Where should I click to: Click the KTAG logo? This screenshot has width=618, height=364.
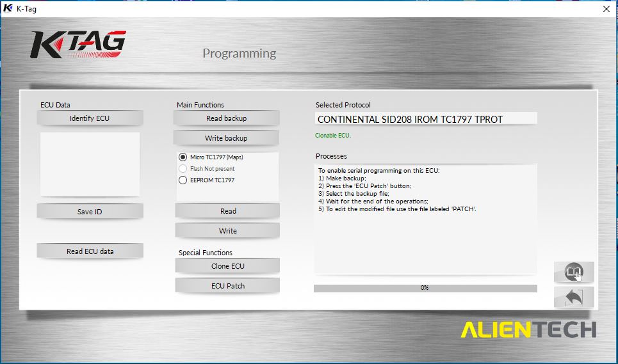[x=78, y=45]
